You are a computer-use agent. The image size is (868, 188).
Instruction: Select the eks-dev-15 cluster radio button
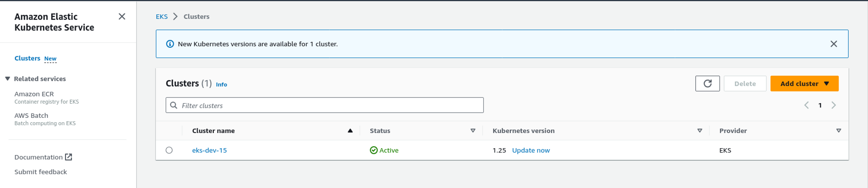click(169, 150)
